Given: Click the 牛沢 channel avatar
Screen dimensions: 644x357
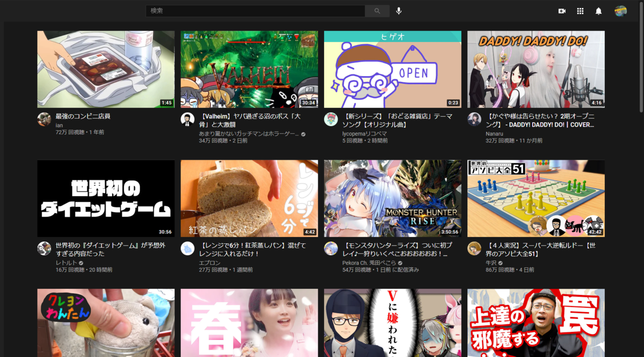Looking at the screenshot, I should pyautogui.click(x=474, y=249).
